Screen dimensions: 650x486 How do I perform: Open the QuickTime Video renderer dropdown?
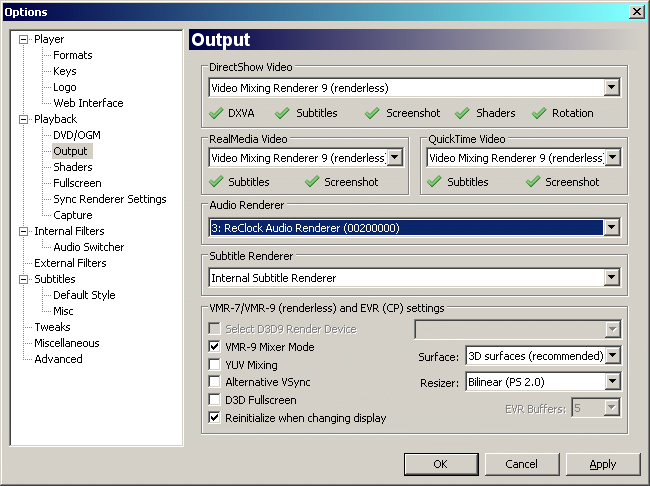coord(613,158)
